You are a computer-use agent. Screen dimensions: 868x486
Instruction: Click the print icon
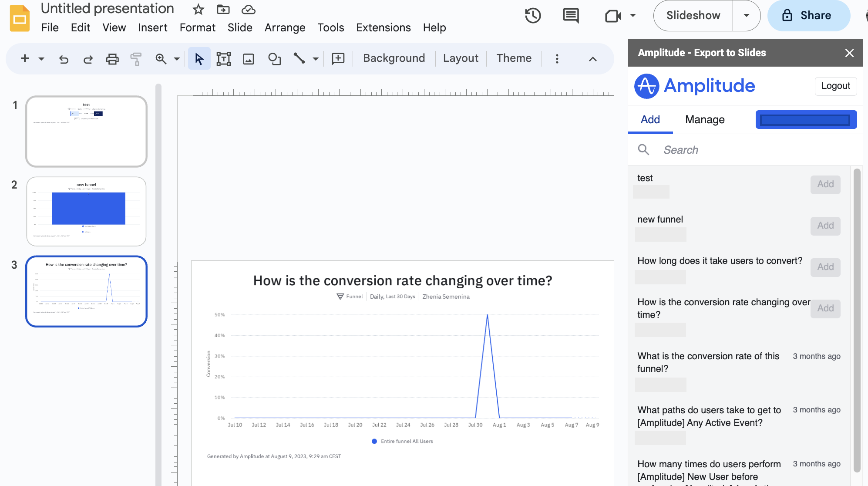112,59
